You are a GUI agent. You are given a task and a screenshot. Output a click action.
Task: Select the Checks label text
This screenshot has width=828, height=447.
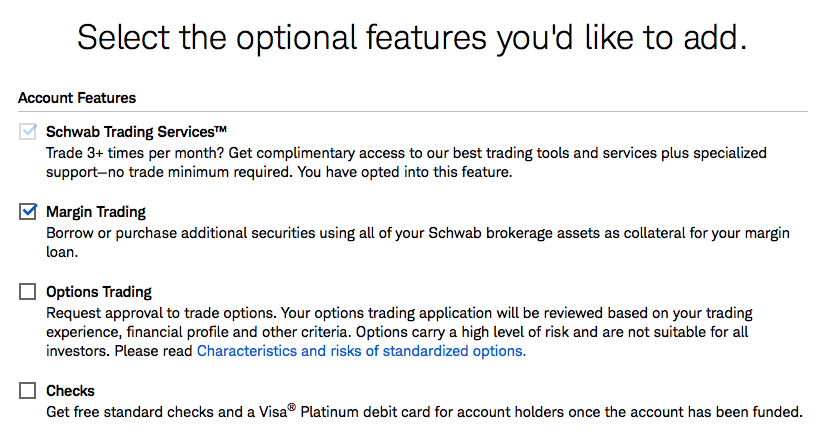[x=70, y=390]
